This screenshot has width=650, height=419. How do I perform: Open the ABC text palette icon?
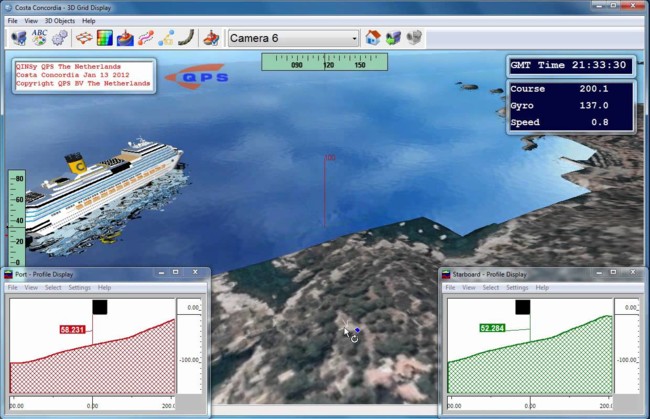click(x=39, y=38)
